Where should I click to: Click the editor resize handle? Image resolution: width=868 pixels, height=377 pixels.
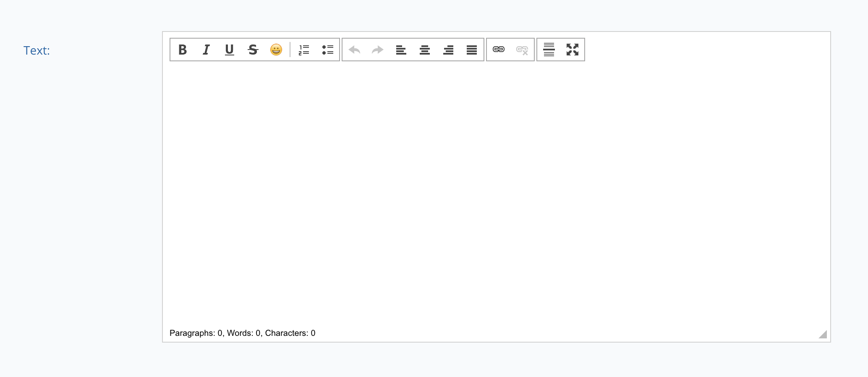click(x=824, y=335)
